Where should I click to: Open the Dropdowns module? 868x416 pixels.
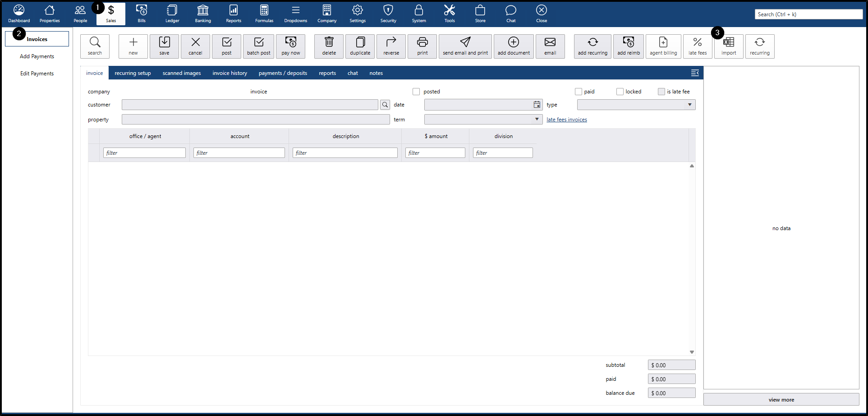tap(296, 14)
